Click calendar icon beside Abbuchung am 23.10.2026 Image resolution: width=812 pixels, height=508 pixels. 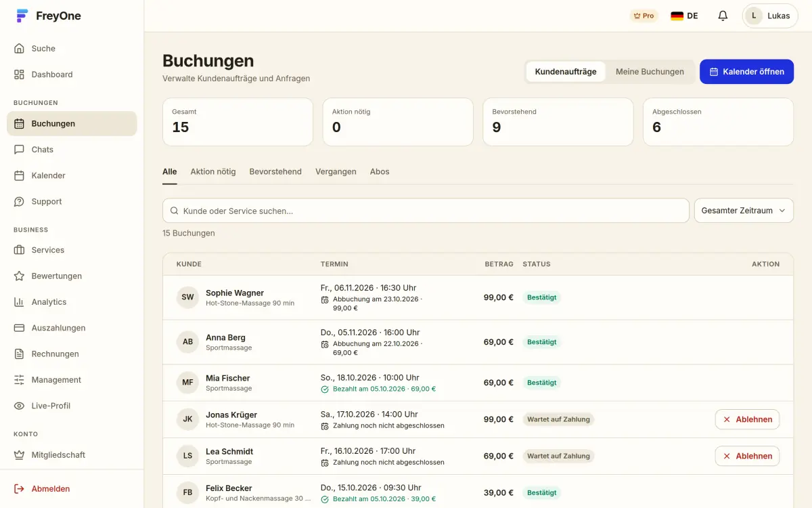click(325, 299)
